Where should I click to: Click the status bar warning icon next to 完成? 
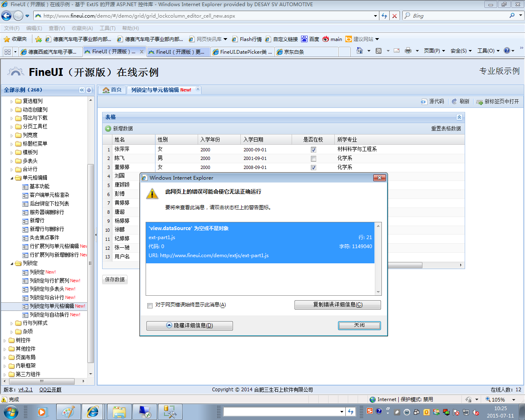pos(5,399)
